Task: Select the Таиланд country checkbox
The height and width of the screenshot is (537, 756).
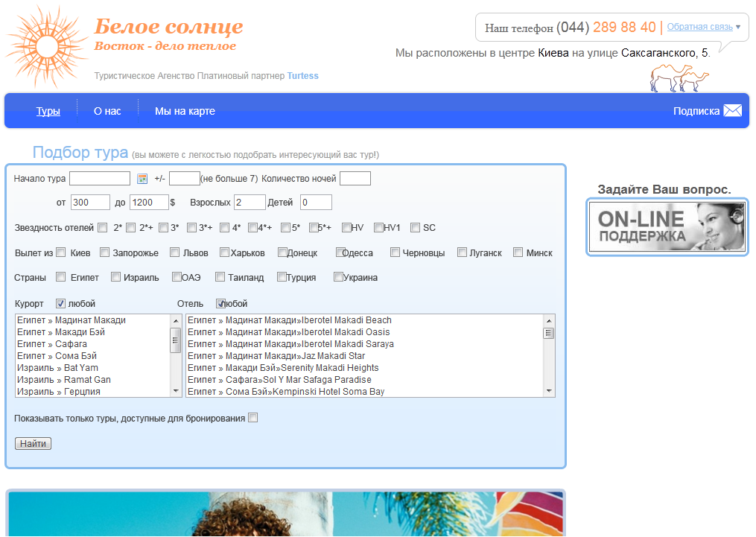Action: (x=220, y=277)
